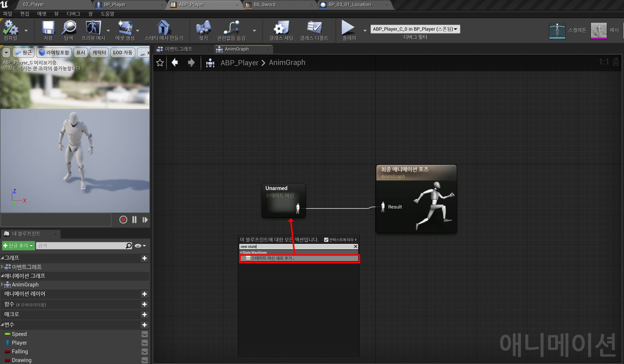Image resolution: width=624 pixels, height=364 pixels.
Task: Open Compile options dropdown arrow
Action: [26, 31]
